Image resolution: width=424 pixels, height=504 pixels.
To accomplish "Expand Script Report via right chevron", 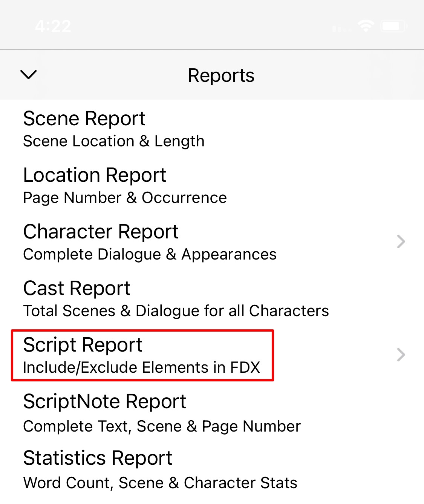I will coord(401,355).
